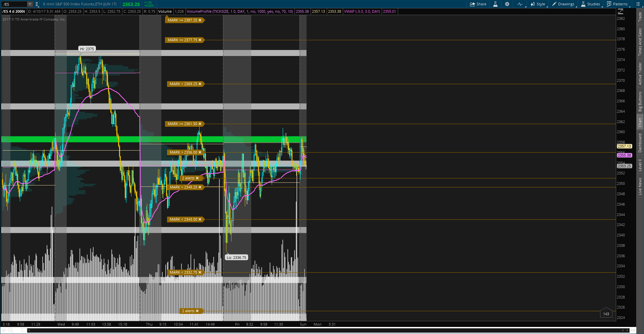
Task: Switch to the Trade sidebar tab
Action: pyautogui.click(x=640, y=17)
